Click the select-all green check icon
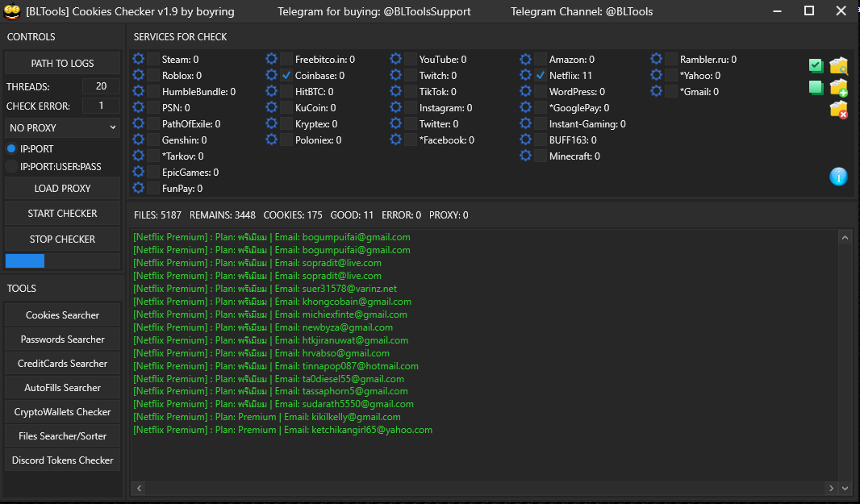Viewport: 860px width, 504px height. [x=816, y=66]
